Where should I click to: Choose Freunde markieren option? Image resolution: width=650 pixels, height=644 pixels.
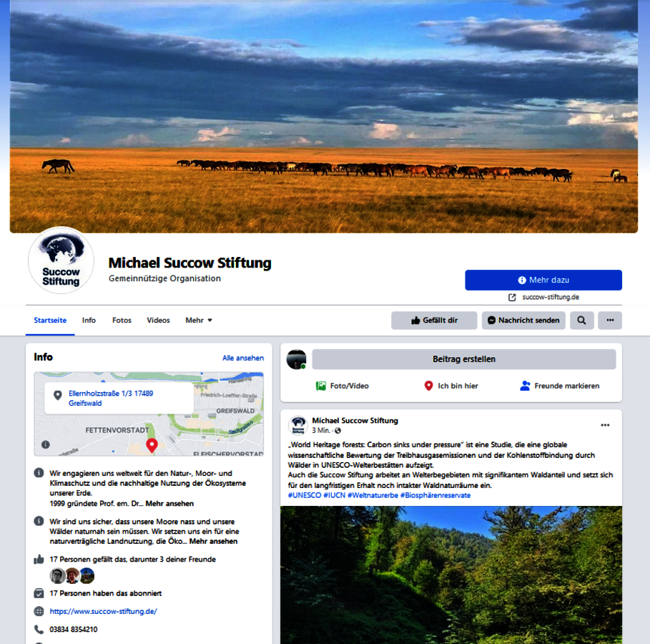(x=560, y=386)
